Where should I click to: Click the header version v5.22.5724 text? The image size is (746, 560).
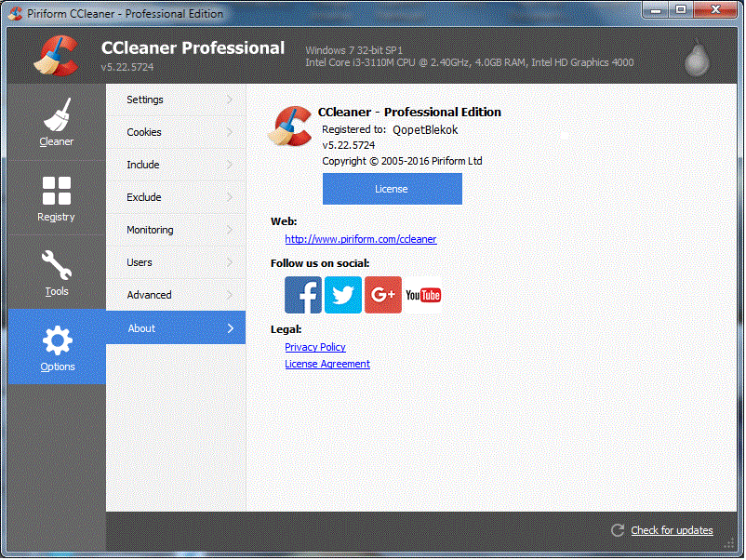(127, 67)
